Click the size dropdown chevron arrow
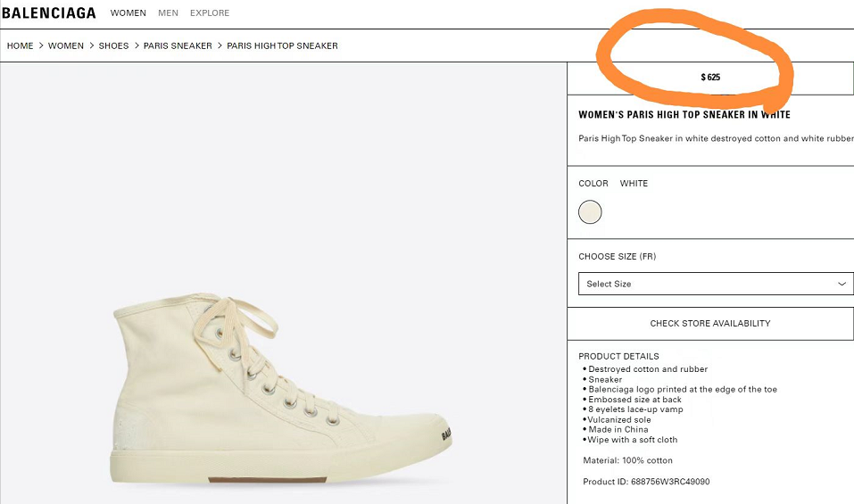This screenshot has height=504, width=854. (842, 284)
